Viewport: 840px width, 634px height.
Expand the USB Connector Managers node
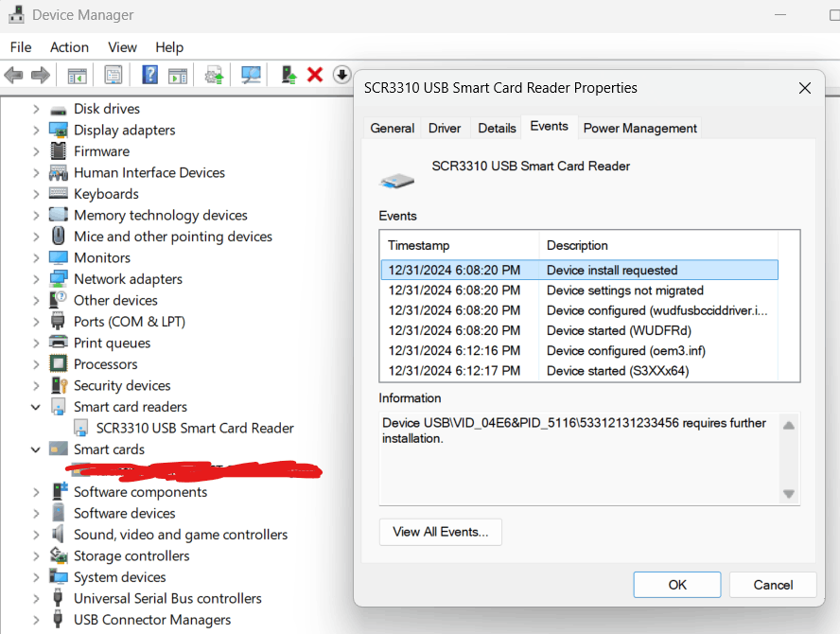[36, 620]
